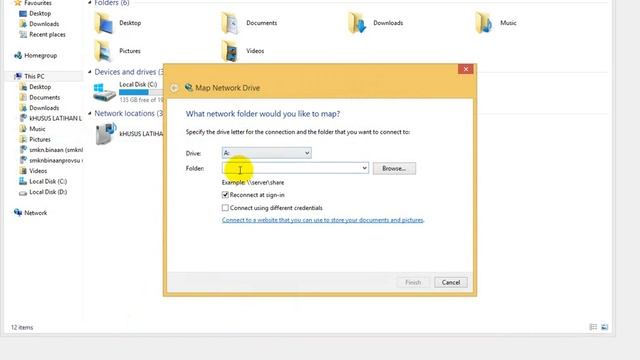The image size is (640, 360).
Task: Open the Downloads folder icon in main pane
Action: coord(357,23)
